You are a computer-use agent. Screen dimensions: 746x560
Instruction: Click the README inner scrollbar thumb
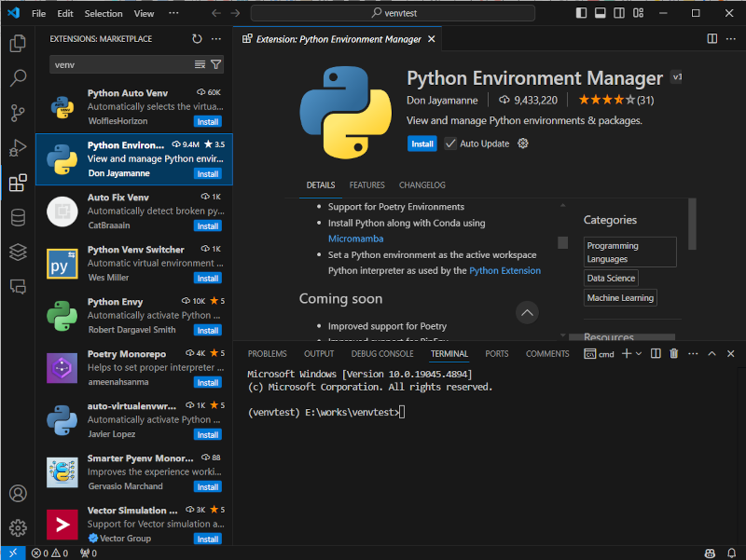tap(563, 242)
